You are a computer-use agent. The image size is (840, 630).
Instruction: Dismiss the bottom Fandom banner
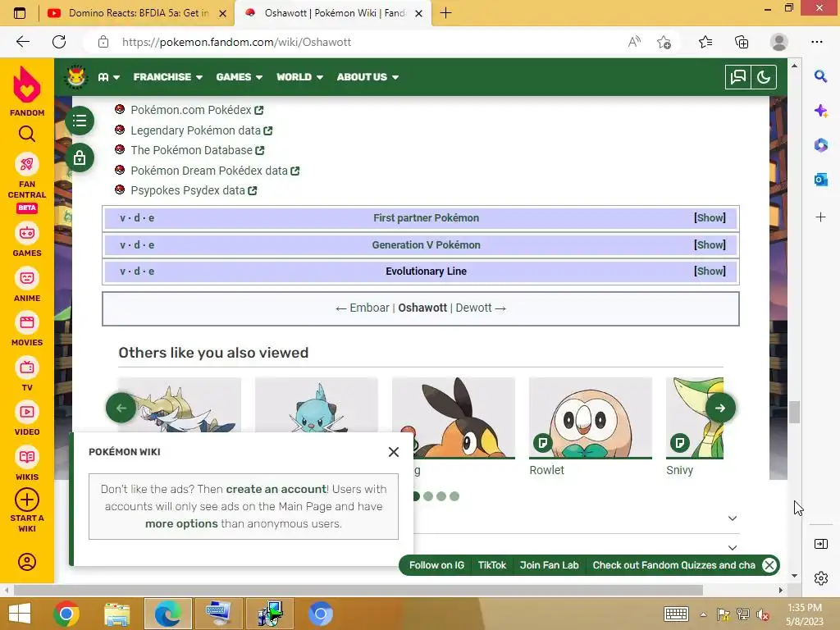coord(769,565)
